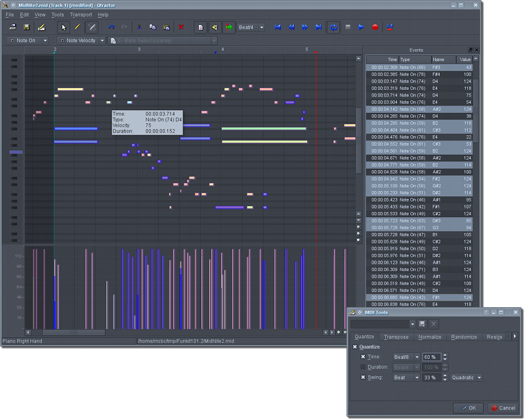Toggle the Swing checkbox

tap(363, 377)
